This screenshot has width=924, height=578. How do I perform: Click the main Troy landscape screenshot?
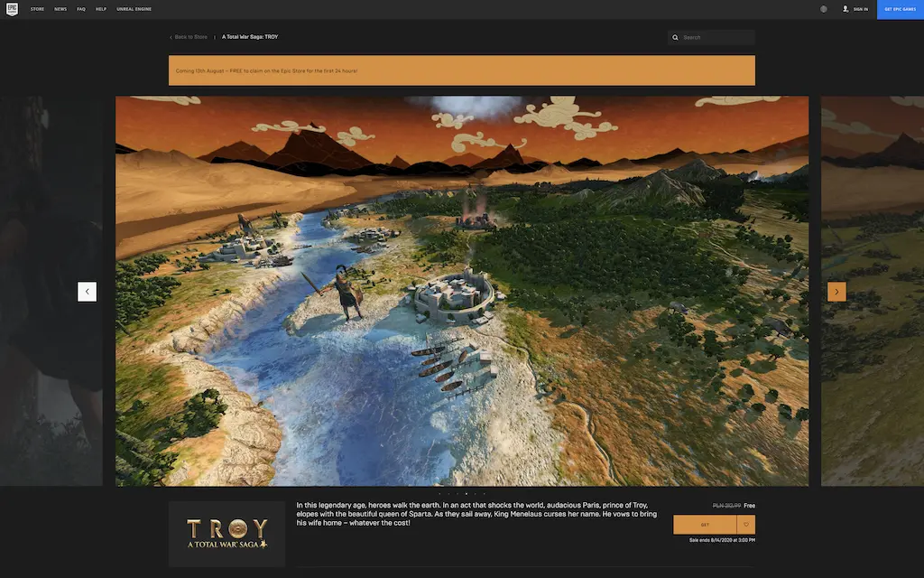click(x=462, y=291)
